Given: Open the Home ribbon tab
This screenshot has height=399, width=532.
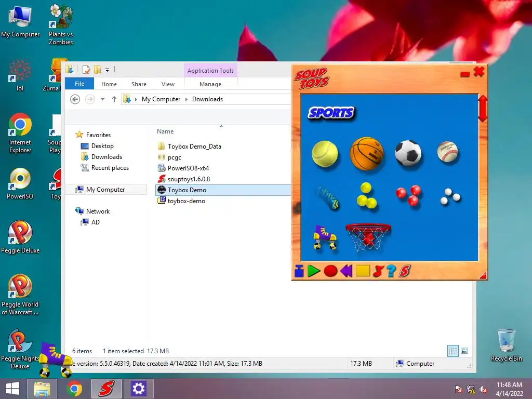Looking at the screenshot, I should tap(109, 84).
